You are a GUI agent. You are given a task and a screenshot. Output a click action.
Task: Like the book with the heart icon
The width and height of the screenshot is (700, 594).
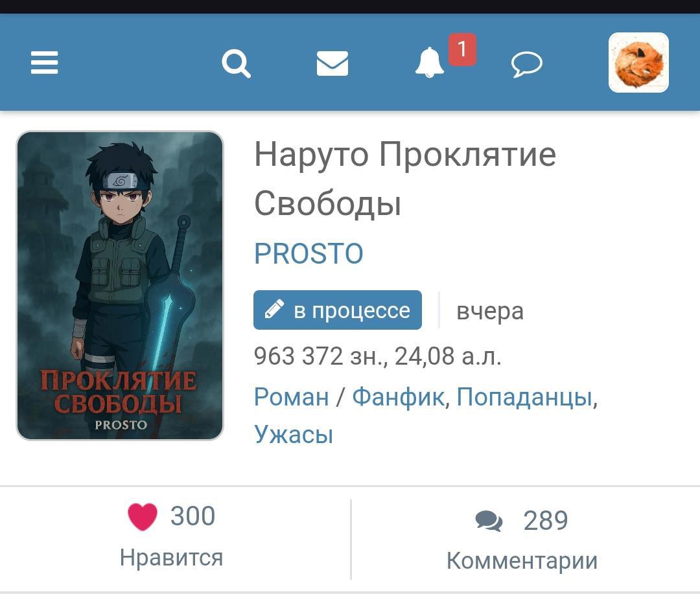click(x=143, y=516)
